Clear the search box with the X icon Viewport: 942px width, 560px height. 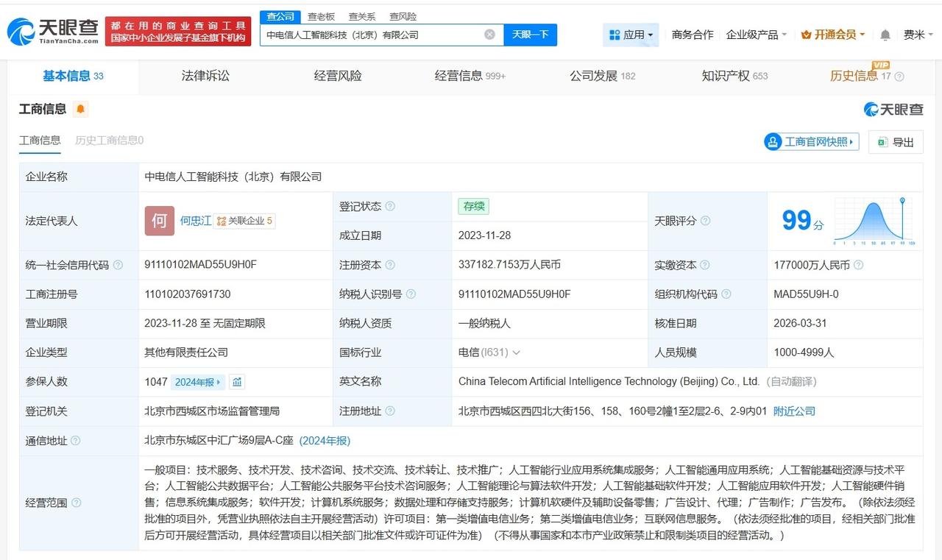[x=489, y=35]
